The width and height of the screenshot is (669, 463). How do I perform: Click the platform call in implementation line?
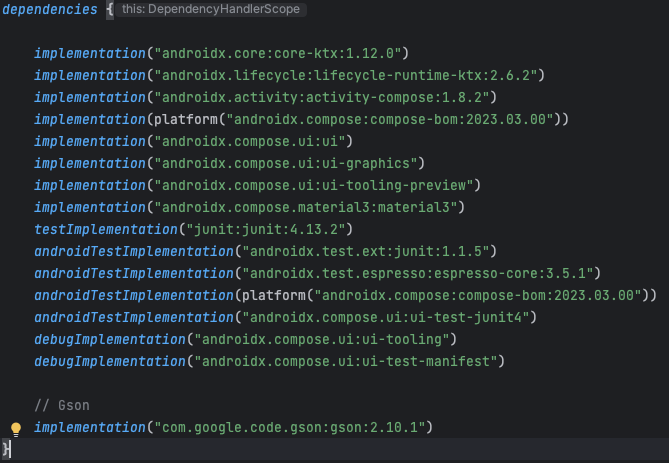[186, 119]
